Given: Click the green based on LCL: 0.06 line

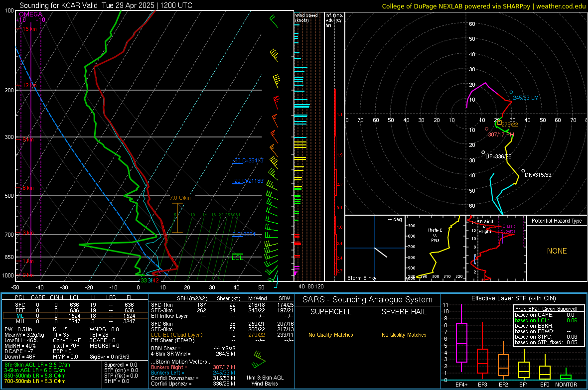Looking at the screenshot, I should (x=546, y=320).
